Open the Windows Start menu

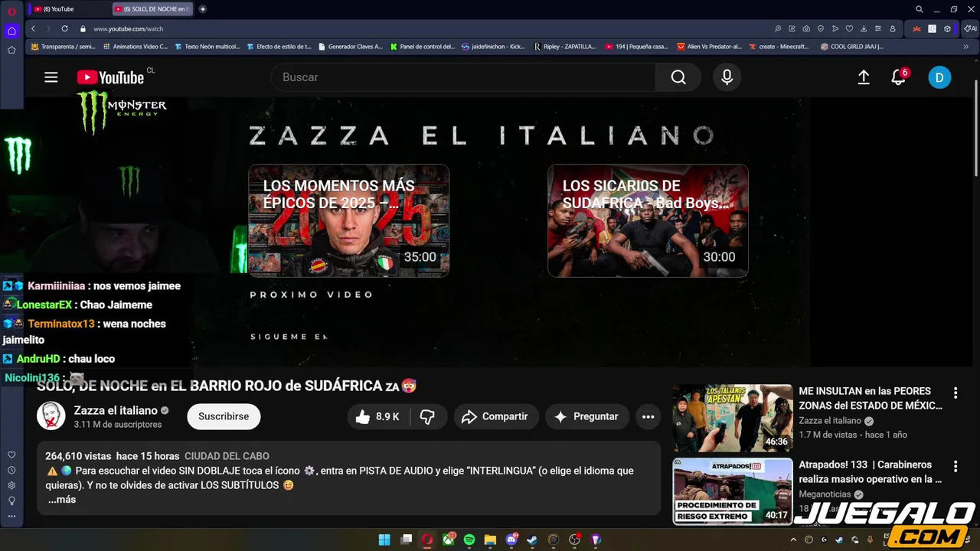pyautogui.click(x=384, y=540)
